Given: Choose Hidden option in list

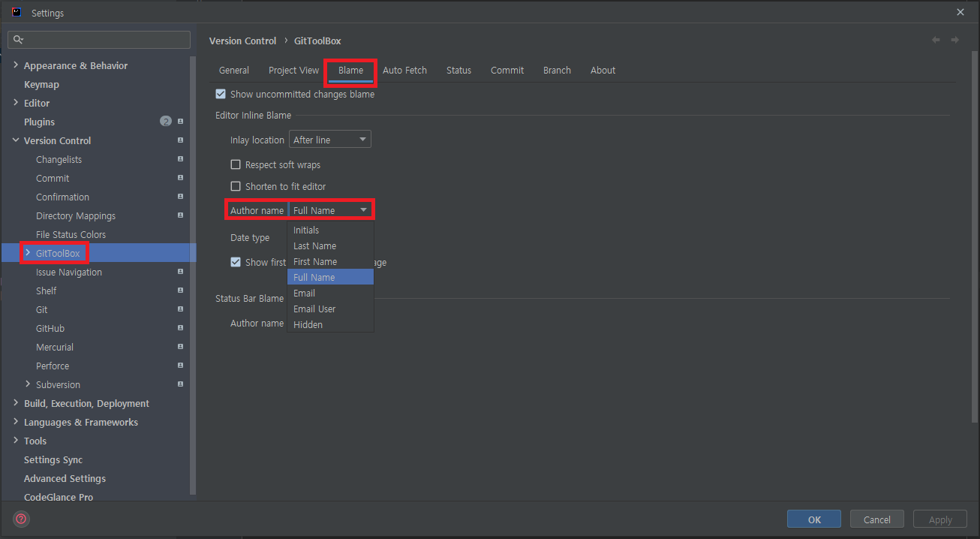Looking at the screenshot, I should pos(330,325).
